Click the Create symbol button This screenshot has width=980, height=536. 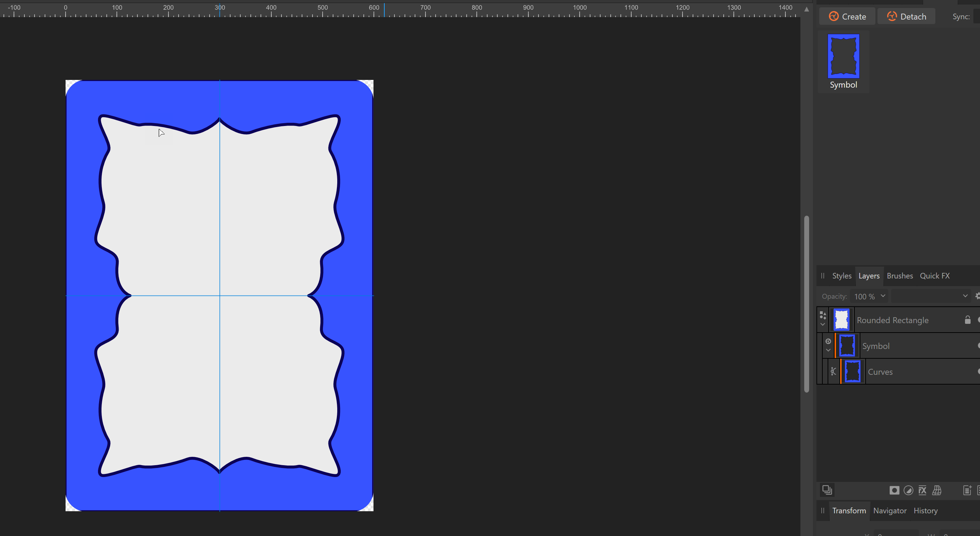pyautogui.click(x=847, y=16)
